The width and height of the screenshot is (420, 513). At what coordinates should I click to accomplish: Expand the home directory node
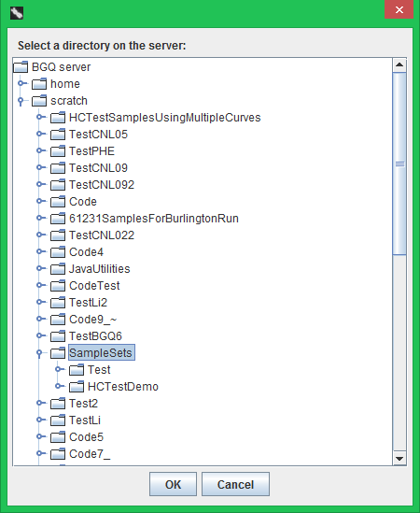click(21, 83)
